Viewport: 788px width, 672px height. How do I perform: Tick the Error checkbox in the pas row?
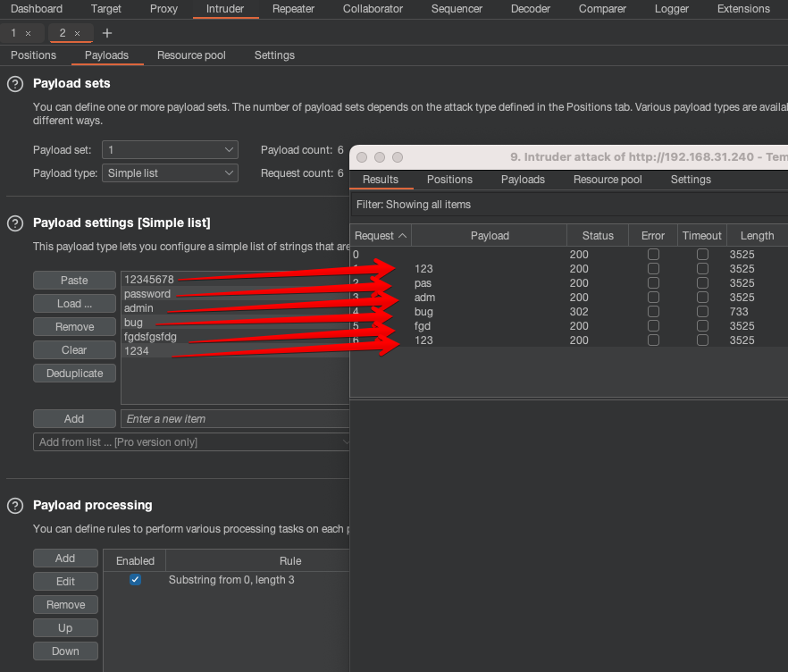coord(653,283)
